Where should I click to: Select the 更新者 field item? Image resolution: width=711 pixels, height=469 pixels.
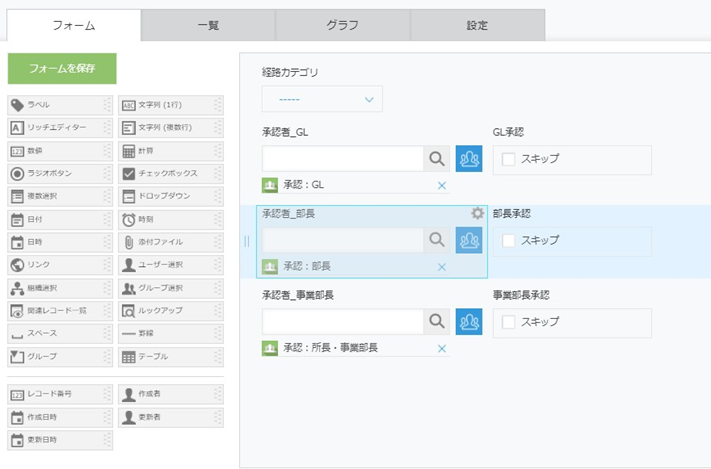171,417
